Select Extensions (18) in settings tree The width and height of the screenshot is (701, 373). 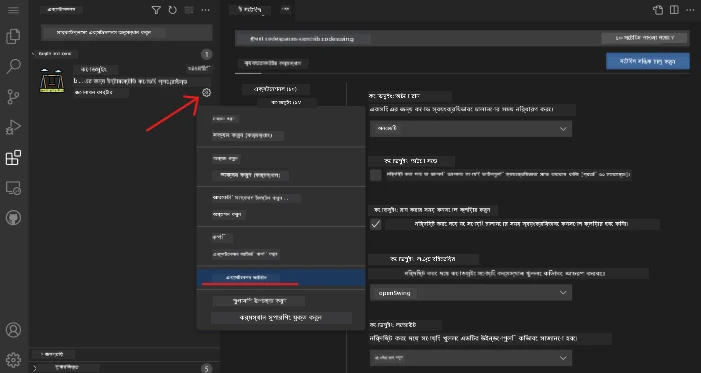275,89
